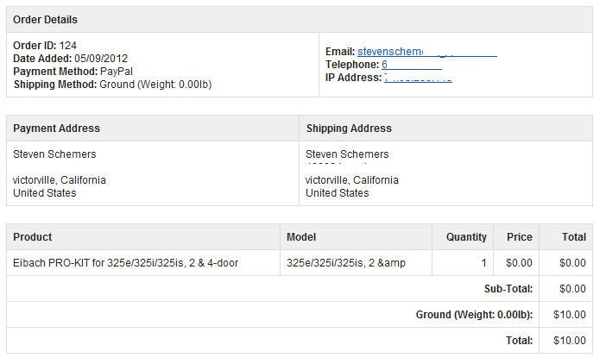
Task: Click the final Total $10.00 amount
Action: [x=569, y=341]
